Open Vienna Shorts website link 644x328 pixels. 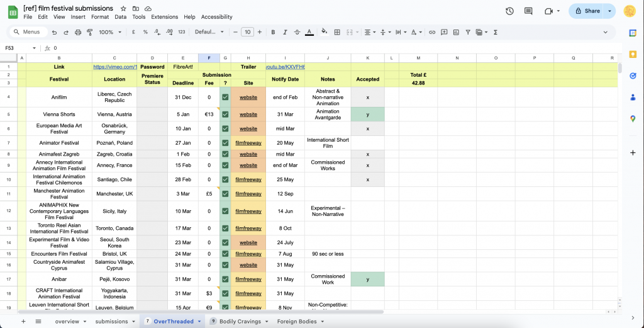[248, 115]
